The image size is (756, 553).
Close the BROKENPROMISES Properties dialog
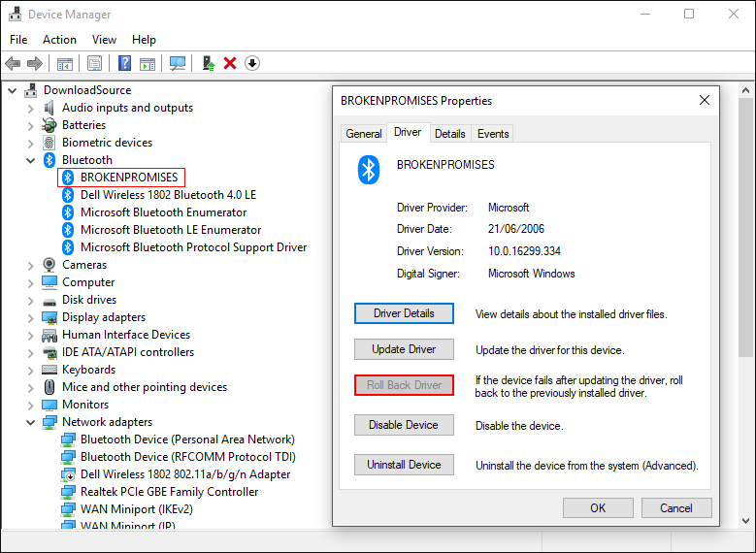[x=705, y=100]
